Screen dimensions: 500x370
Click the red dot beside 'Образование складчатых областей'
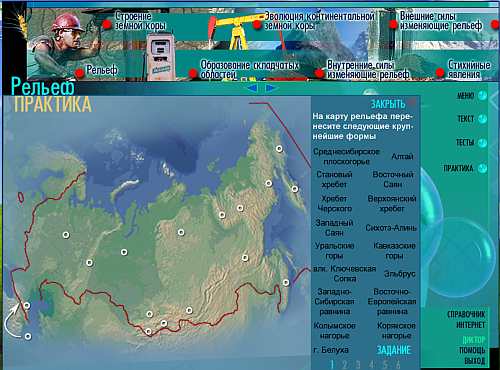click(193, 73)
